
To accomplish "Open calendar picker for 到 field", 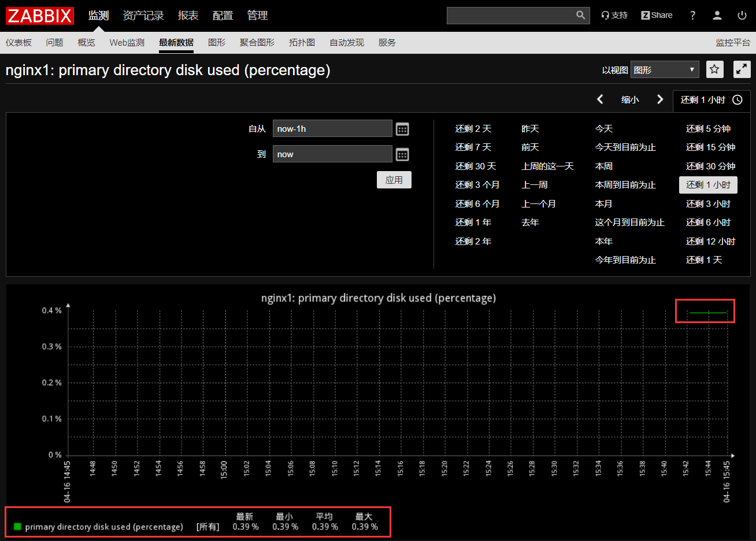I will coord(402,154).
